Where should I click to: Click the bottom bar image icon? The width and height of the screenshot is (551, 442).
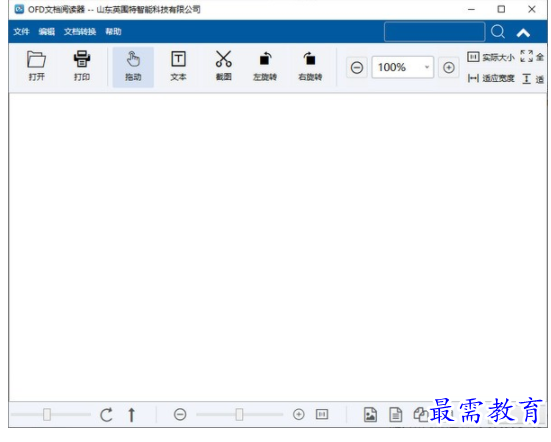[x=370, y=415]
